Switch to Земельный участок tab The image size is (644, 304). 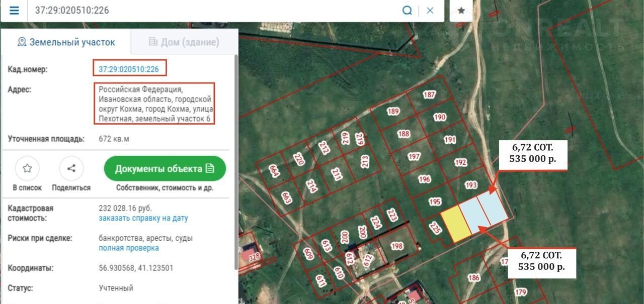click(66, 42)
